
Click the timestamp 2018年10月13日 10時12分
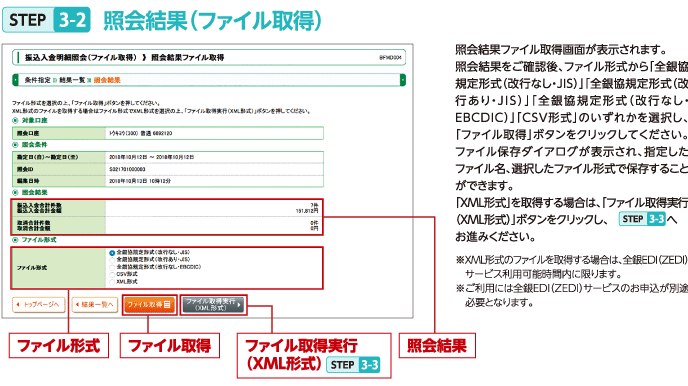pos(140,181)
